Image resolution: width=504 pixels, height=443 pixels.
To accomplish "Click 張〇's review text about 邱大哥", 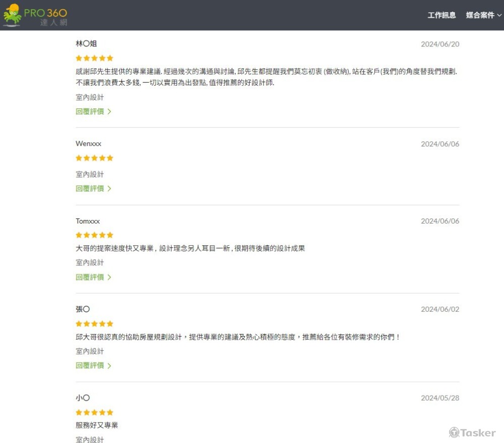I will coord(237,337).
